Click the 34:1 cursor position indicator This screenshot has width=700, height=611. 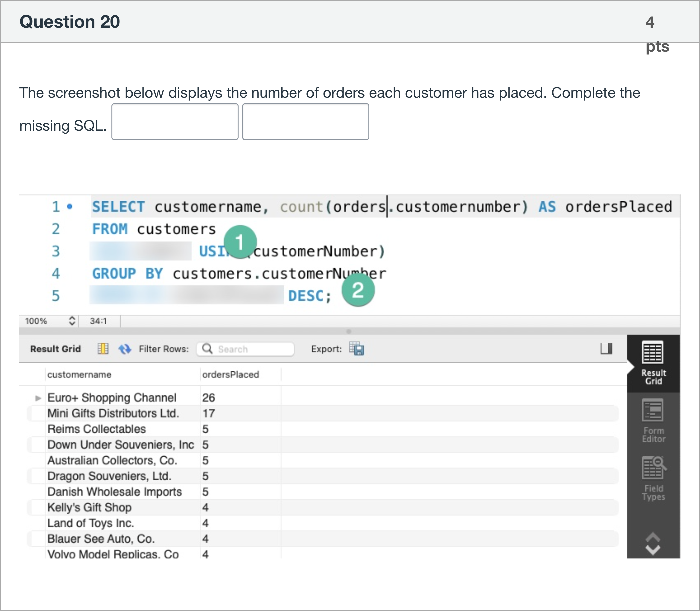(x=98, y=321)
